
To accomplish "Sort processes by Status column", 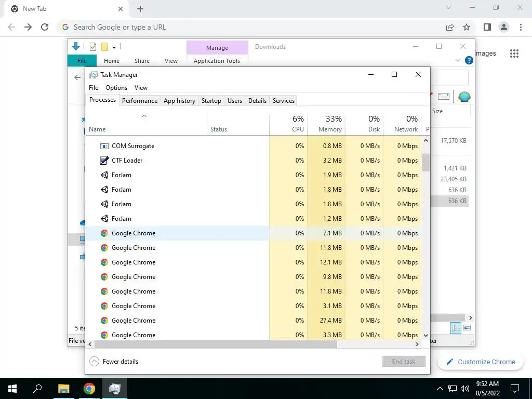I will 238,124.
